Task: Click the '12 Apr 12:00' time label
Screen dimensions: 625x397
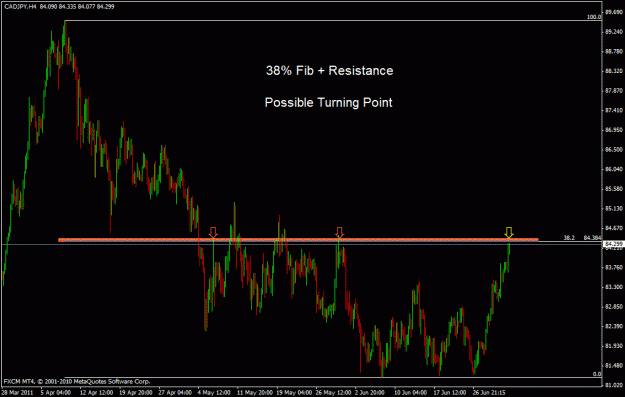Action: (96, 393)
